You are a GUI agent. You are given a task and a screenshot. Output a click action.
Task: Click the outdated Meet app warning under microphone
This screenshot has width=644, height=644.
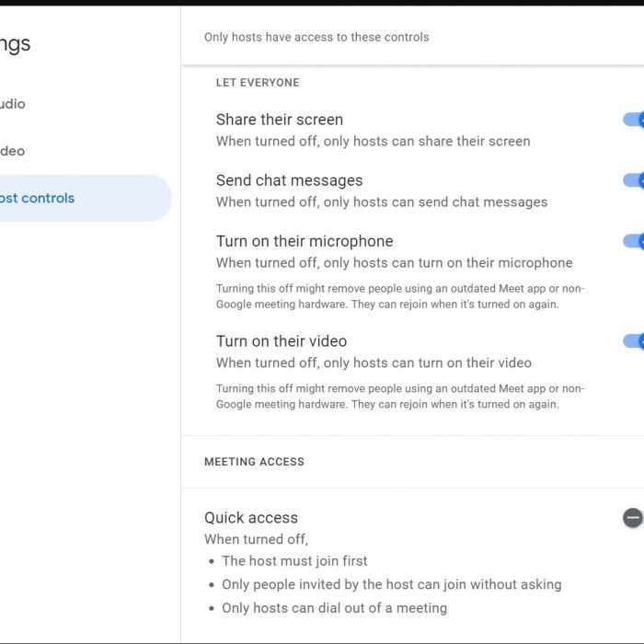click(x=400, y=296)
